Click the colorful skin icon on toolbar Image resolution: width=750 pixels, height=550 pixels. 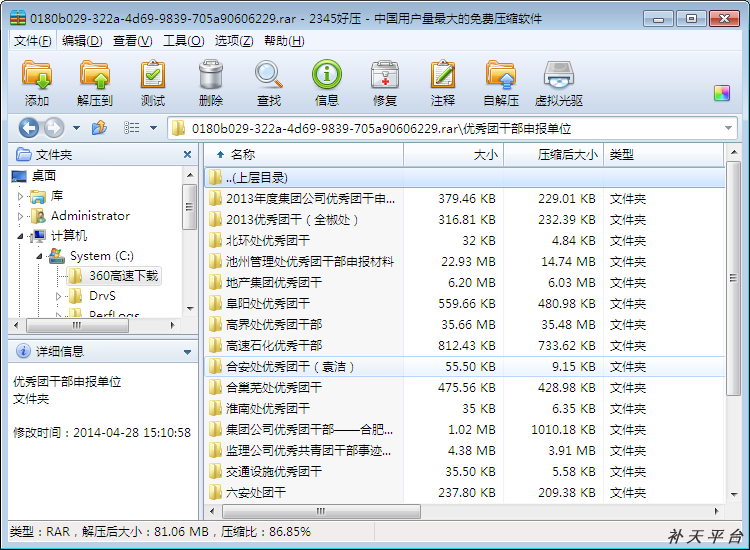(x=722, y=93)
